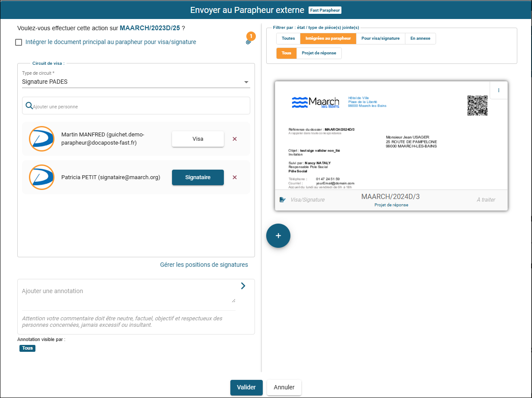
Task: Click the search magnifier in person field
Action: (x=29, y=106)
